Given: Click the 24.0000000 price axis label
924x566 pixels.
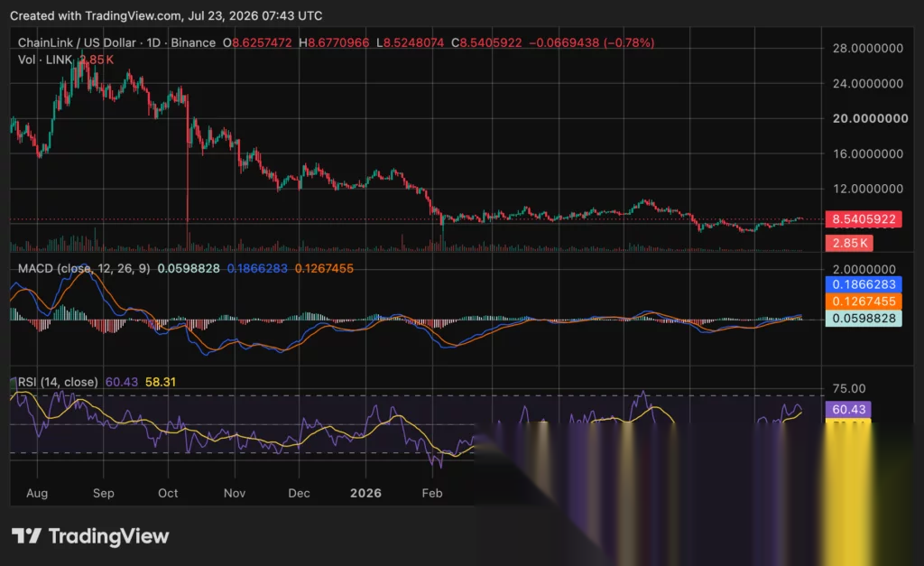Looking at the screenshot, I should point(867,84).
